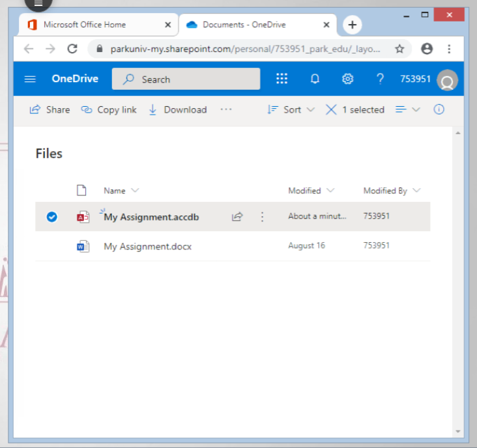Click the scroll down arrow of the file list
The width and height of the screenshot is (477, 448).
tap(458, 431)
